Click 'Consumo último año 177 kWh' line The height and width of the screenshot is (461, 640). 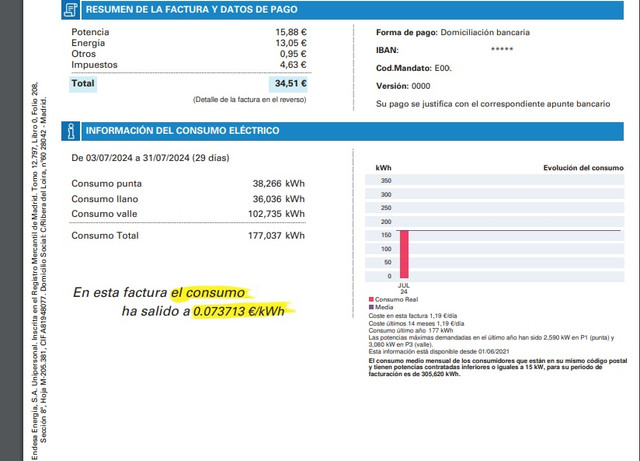(x=411, y=331)
